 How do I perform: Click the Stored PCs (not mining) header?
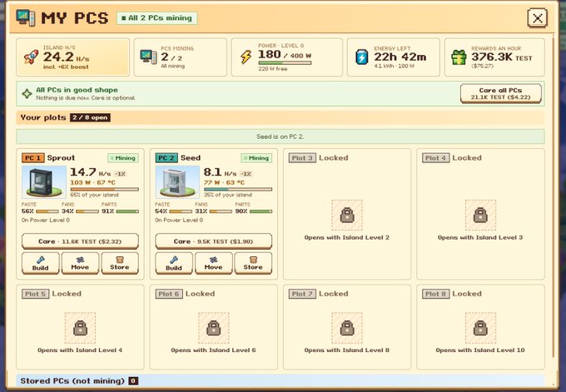pos(281,381)
